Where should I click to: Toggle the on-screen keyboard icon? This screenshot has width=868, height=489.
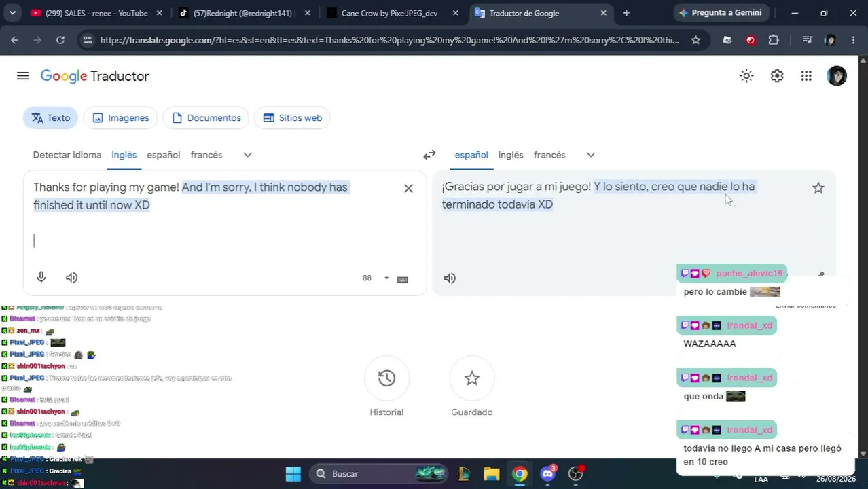click(x=402, y=278)
